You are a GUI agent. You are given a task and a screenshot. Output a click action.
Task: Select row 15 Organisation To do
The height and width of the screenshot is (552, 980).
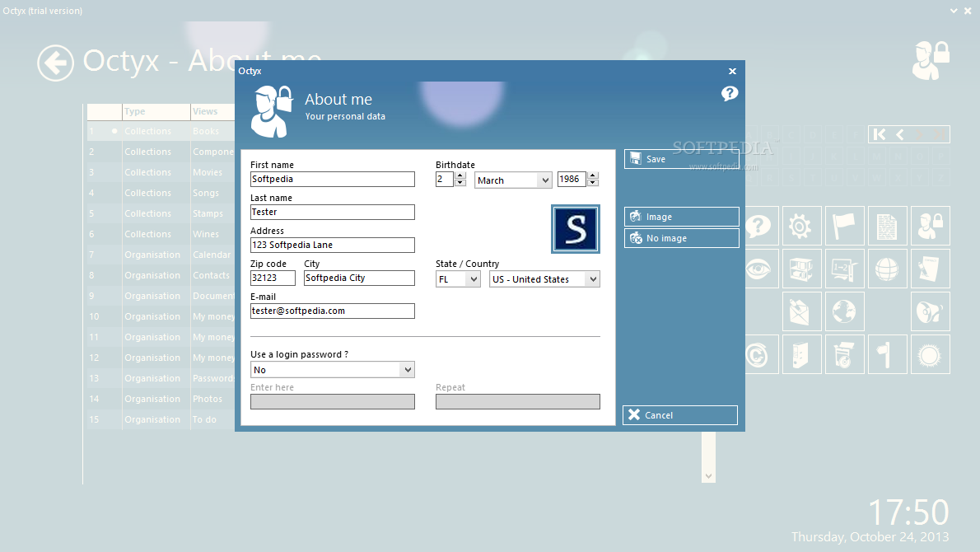pos(161,419)
